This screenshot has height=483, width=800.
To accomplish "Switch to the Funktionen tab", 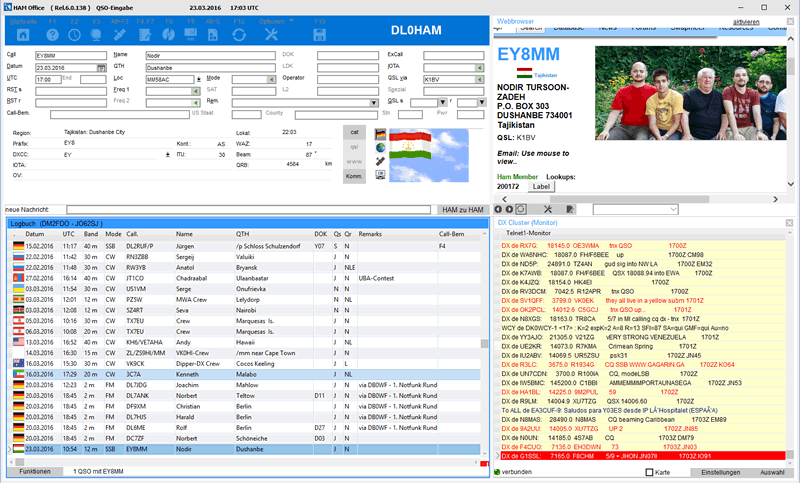I will [34, 470].
